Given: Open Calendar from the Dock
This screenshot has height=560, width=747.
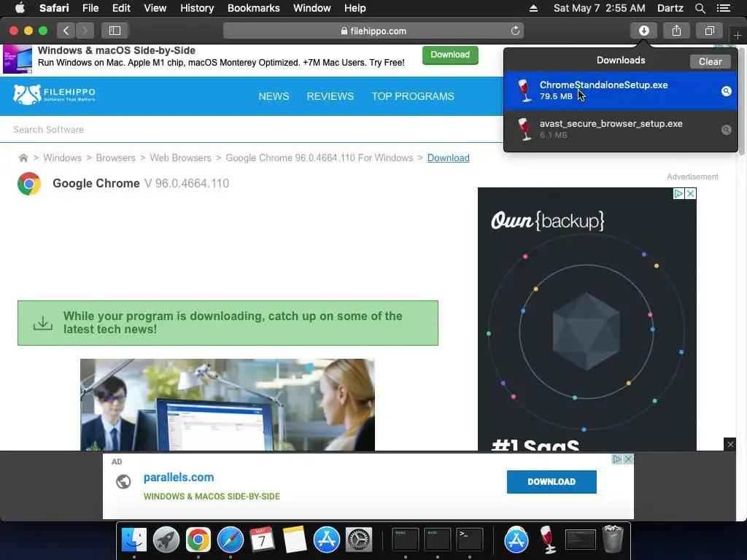Looking at the screenshot, I should click(262, 540).
